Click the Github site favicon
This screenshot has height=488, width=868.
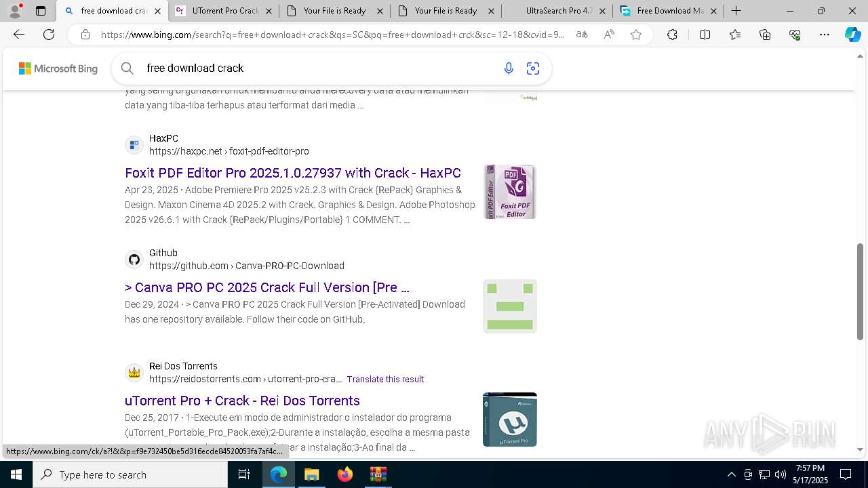pyautogui.click(x=134, y=260)
